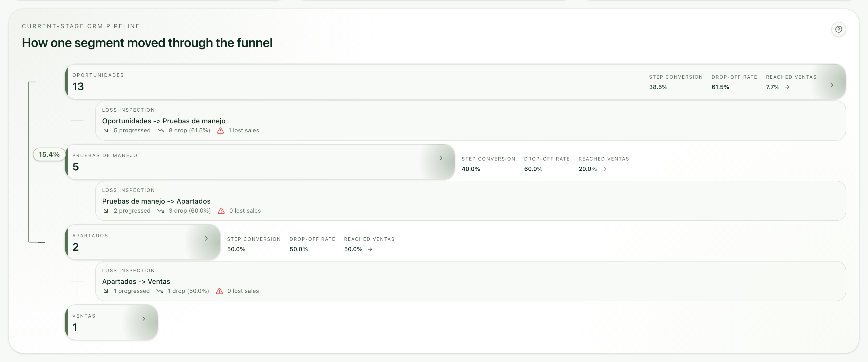Click warning icon in Pruebas de manejo -> Apartados
Viewport: 868px width, 362px height.
point(221,211)
